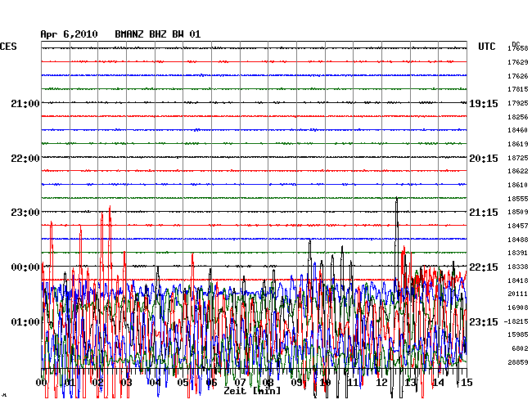This screenshot has height=404, width=532.
Task: Click the "Zeit [min]" axis title
Action: pyautogui.click(x=252, y=391)
